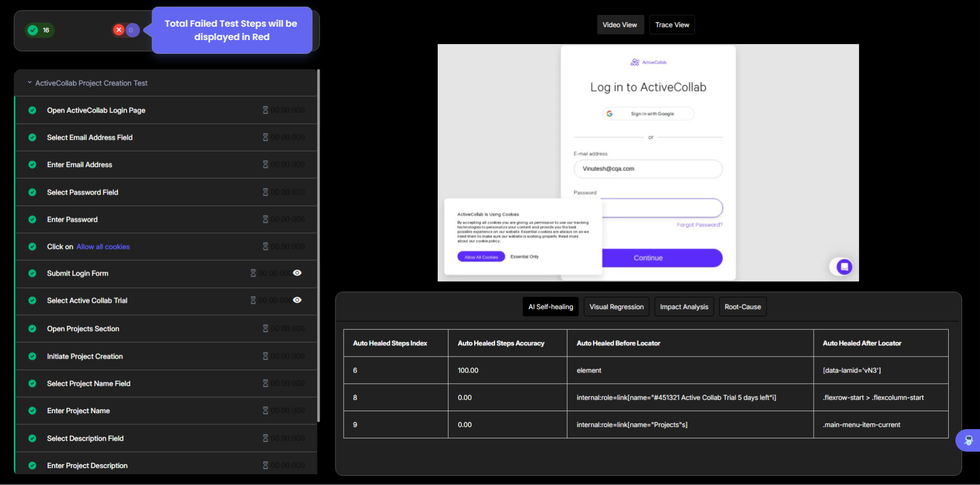The width and height of the screenshot is (980, 485).
Task: Collapse the ActiveCollab Project Creation Test group
Action: [30, 83]
